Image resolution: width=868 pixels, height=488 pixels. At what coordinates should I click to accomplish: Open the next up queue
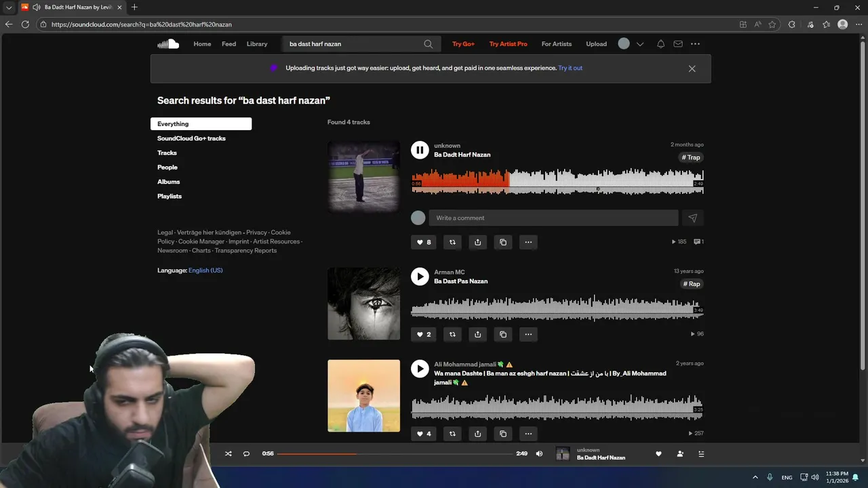point(701,454)
